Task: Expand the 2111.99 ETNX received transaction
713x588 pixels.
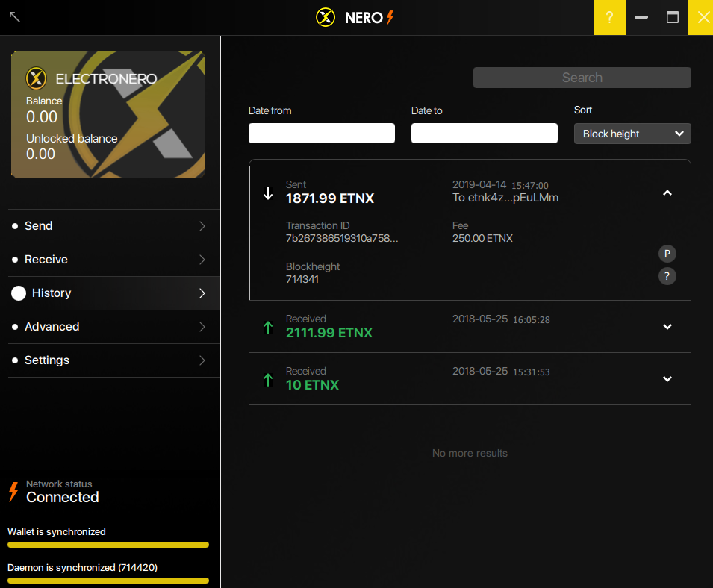Action: 667,327
